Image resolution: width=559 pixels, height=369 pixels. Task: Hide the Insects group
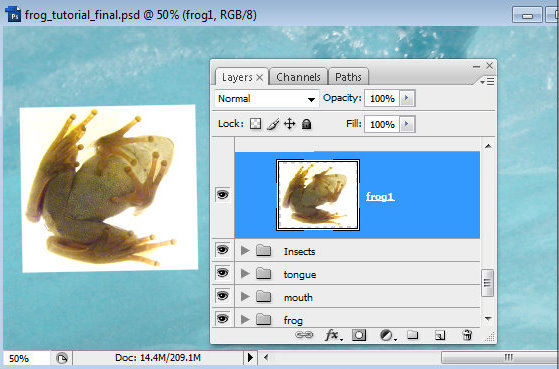[222, 250]
